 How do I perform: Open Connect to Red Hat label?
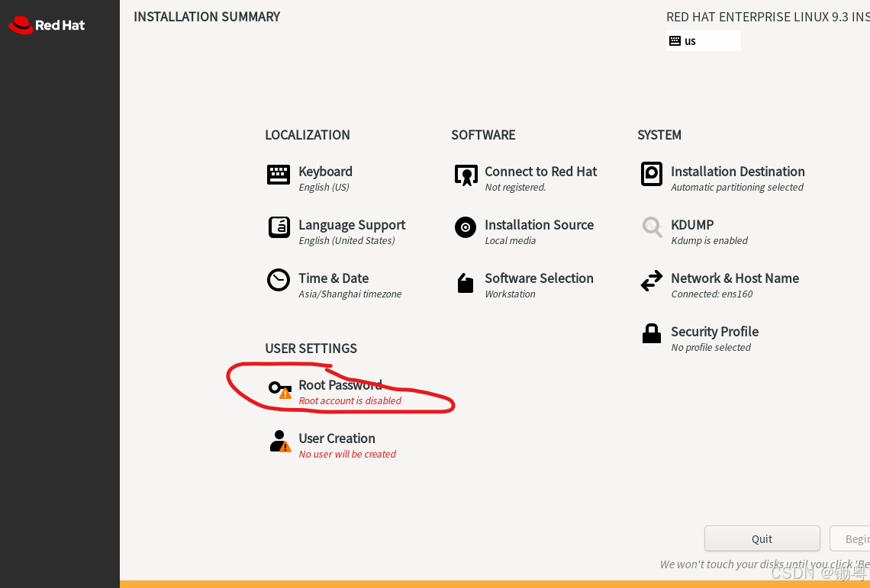pos(540,172)
